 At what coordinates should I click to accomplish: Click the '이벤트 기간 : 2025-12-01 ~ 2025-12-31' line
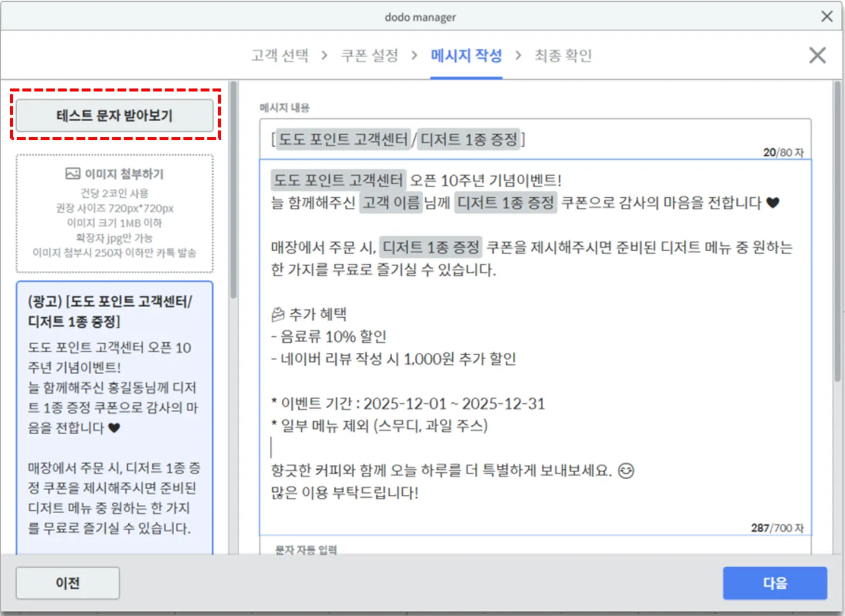408,404
